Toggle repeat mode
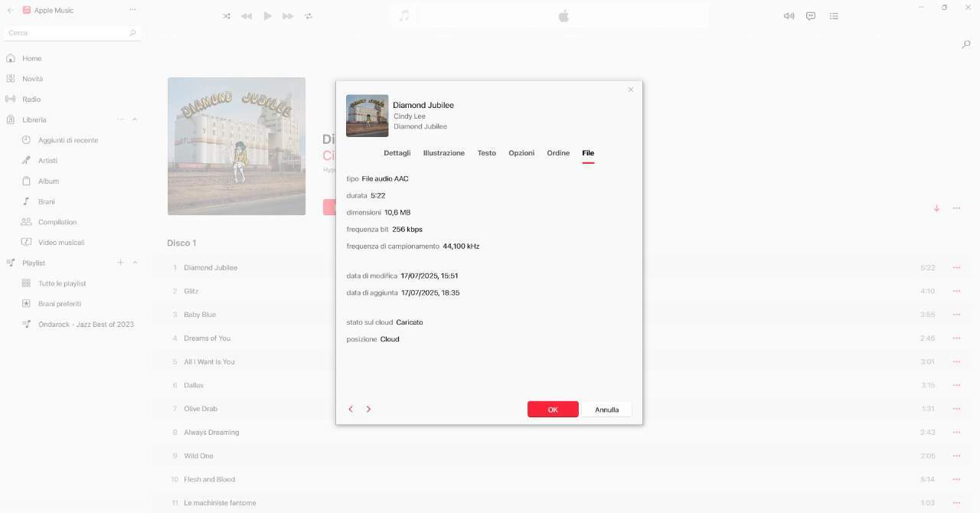The image size is (980, 513). coord(309,16)
